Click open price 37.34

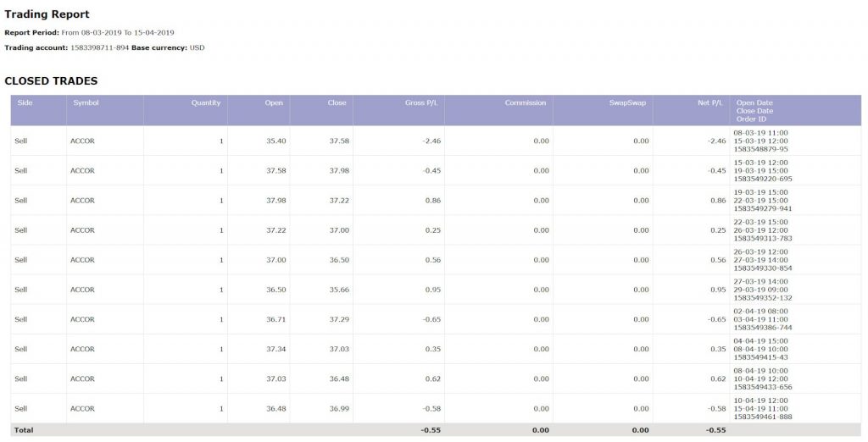click(276, 350)
